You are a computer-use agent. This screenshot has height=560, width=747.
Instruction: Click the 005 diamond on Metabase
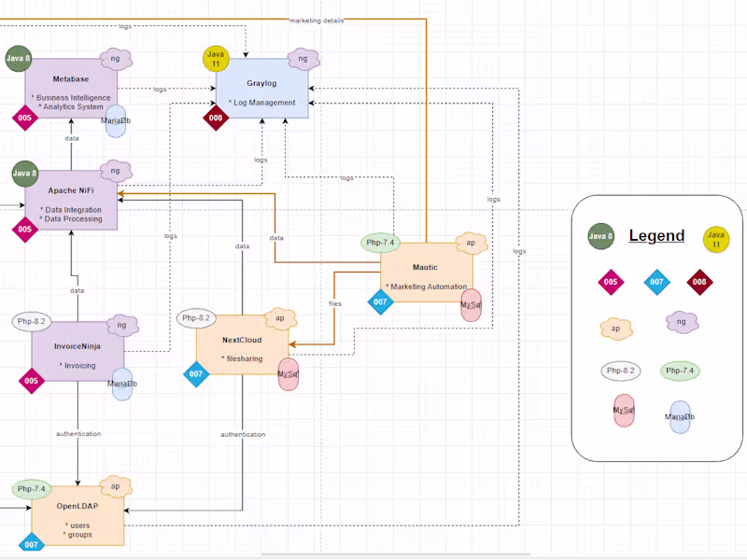tap(25, 118)
